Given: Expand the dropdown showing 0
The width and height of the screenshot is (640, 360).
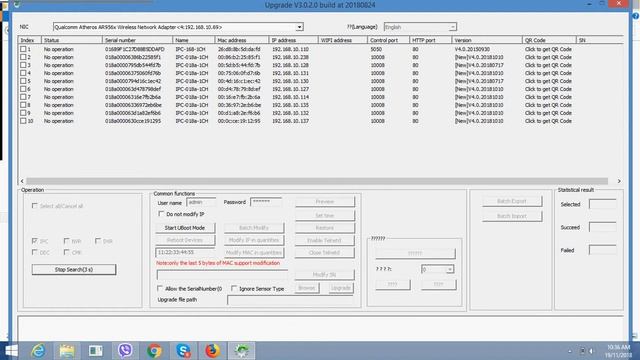Looking at the screenshot, I should (449, 269).
